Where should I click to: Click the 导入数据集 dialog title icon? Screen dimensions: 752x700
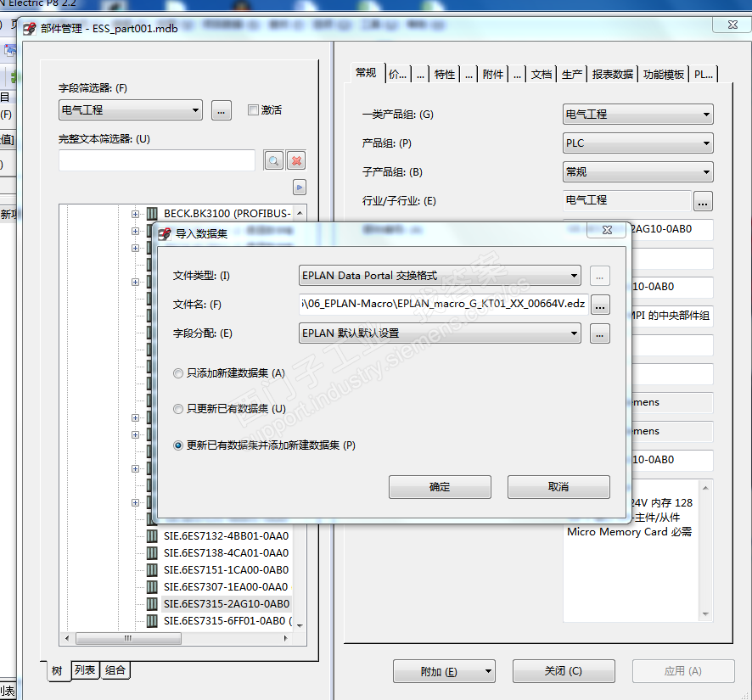click(x=165, y=234)
